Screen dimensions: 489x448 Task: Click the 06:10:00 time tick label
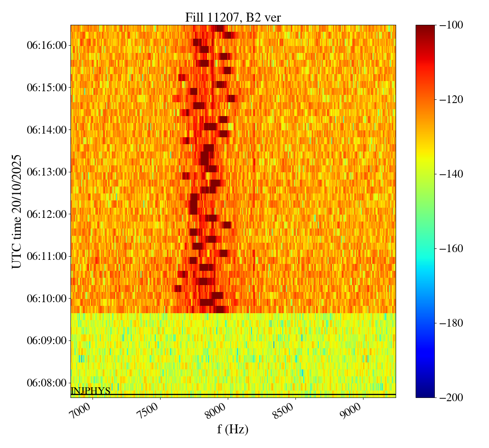click(x=46, y=299)
